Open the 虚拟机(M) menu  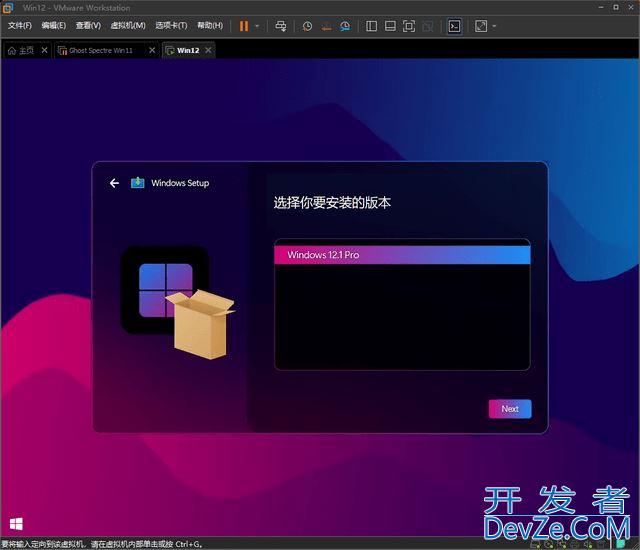[x=128, y=25]
